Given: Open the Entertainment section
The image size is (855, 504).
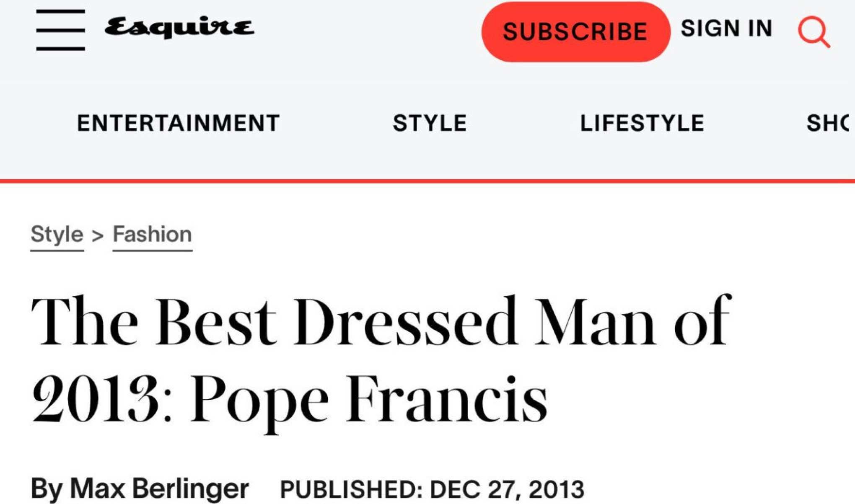Looking at the screenshot, I should 178,123.
